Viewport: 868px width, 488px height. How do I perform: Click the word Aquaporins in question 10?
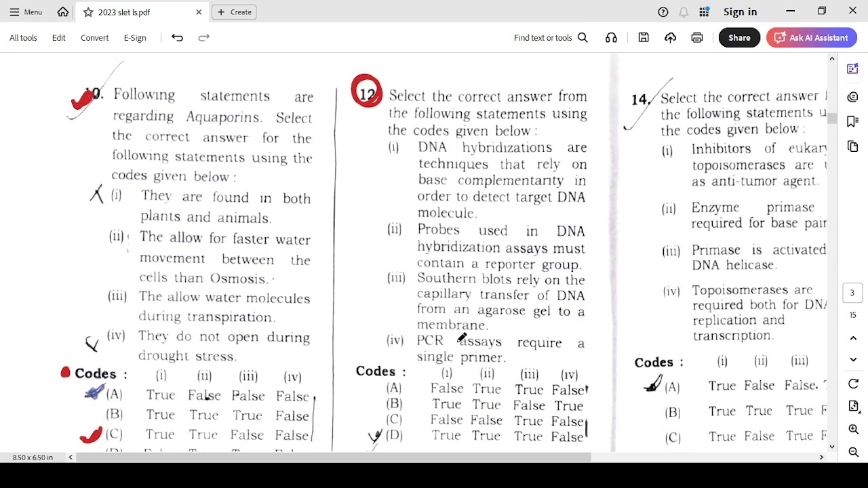click(224, 117)
